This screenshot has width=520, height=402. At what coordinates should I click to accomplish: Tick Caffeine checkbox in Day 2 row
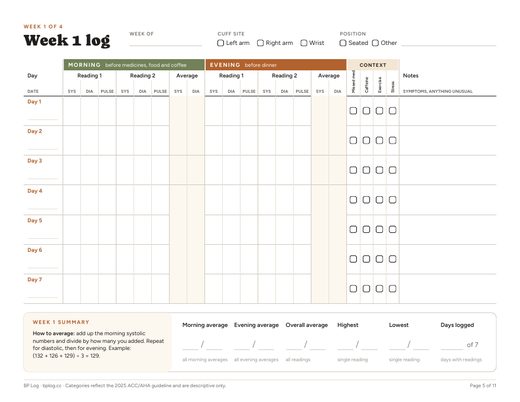[x=366, y=140]
